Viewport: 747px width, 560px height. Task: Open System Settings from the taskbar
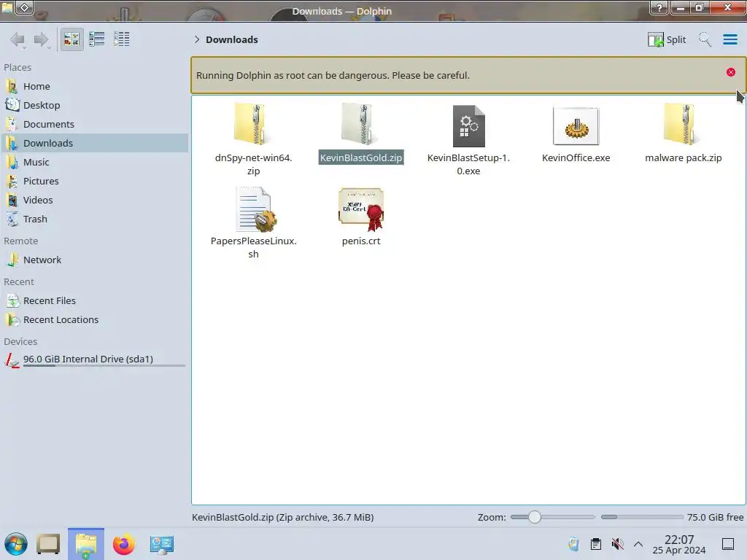[x=161, y=544]
